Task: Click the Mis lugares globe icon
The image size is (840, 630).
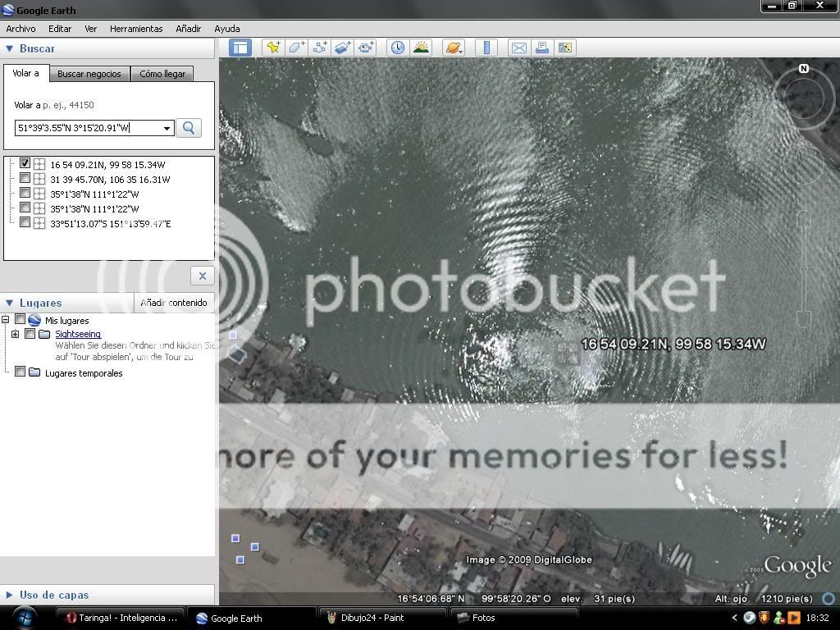Action: click(34, 320)
